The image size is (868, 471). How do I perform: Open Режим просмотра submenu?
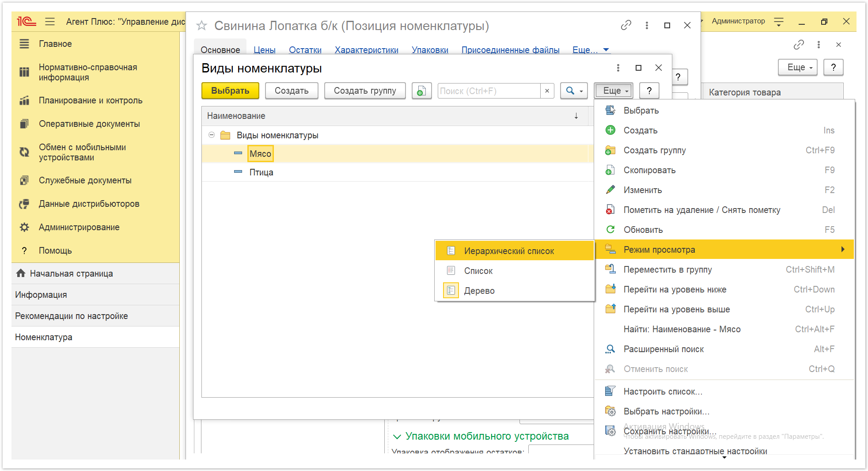[724, 250]
